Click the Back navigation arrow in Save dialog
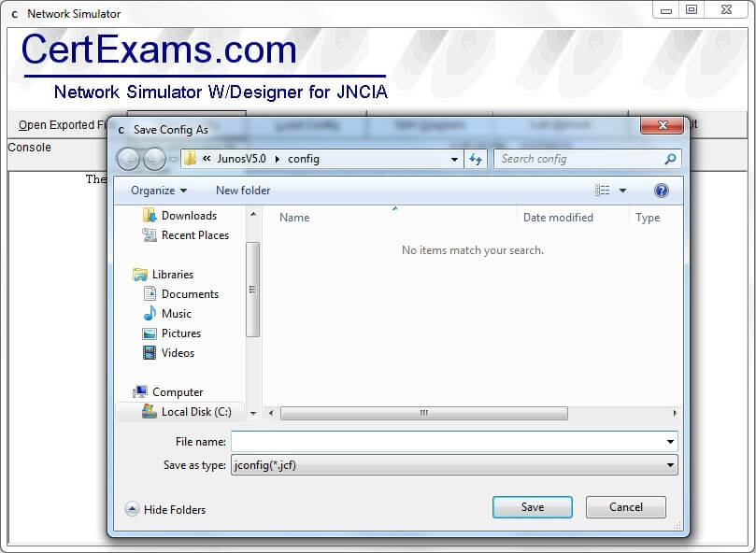 128,159
